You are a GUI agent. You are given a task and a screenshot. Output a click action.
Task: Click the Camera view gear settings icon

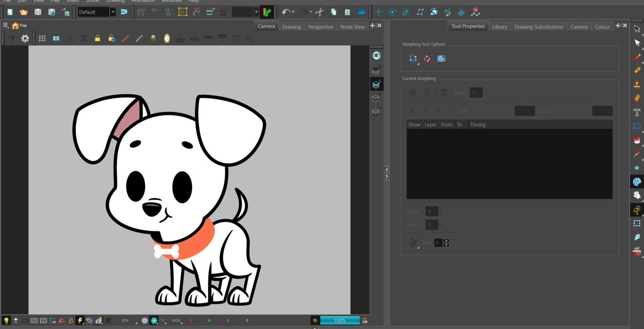(x=25, y=39)
